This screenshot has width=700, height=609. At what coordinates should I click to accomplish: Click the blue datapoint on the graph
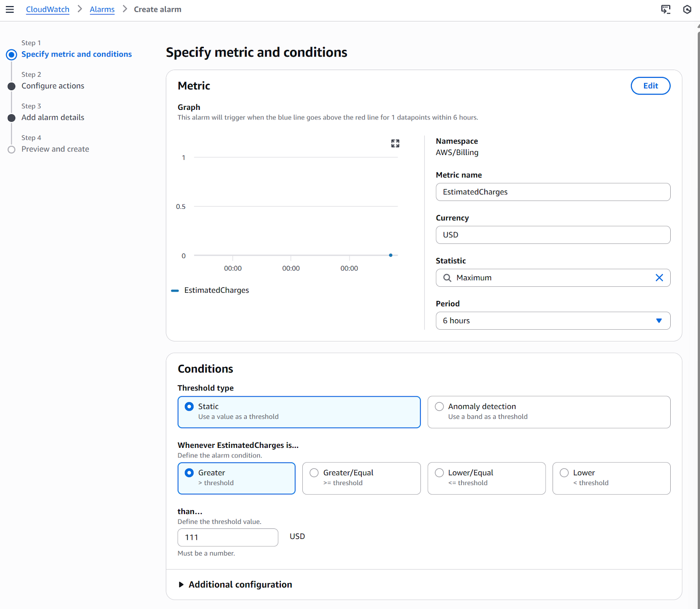click(391, 255)
